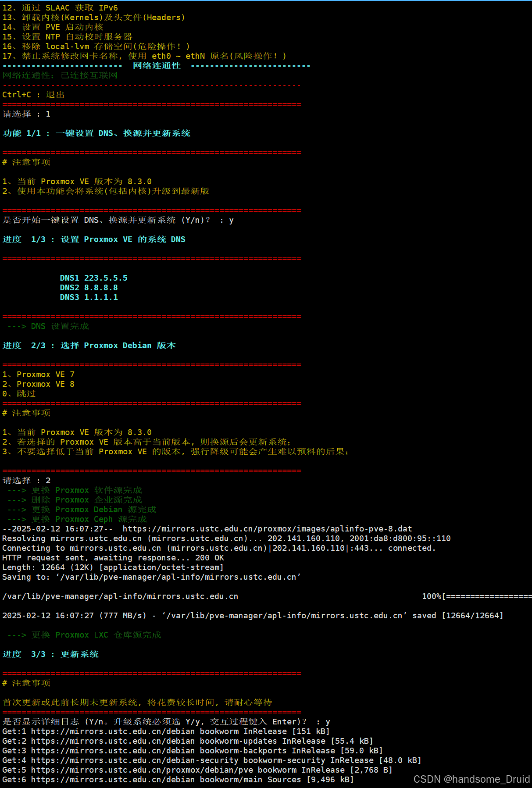Click note '2、若选择的 Proxmox VE 版本高于当前版本'
Screen dimensions: 532x788
[x=146, y=442]
